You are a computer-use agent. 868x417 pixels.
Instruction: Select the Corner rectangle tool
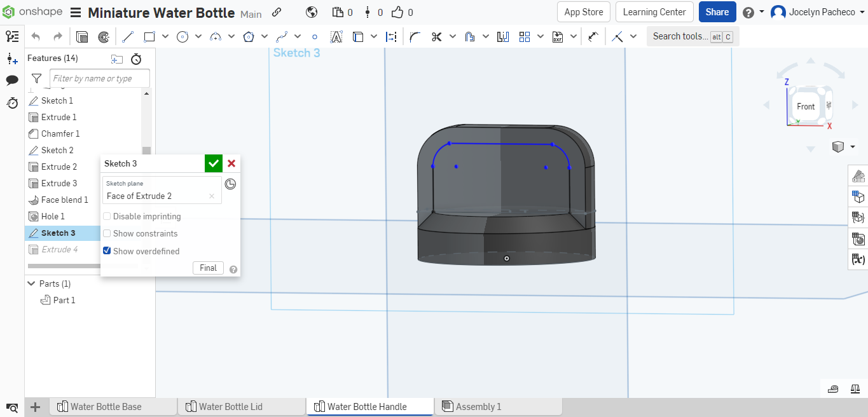149,36
